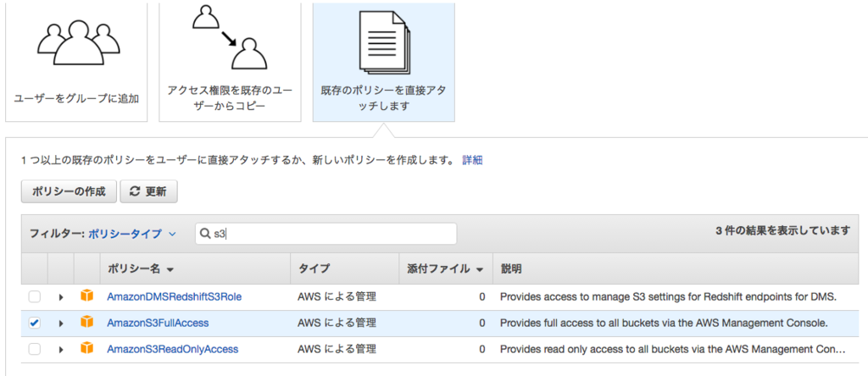Click the S3 settings for Redshift description

668,297
